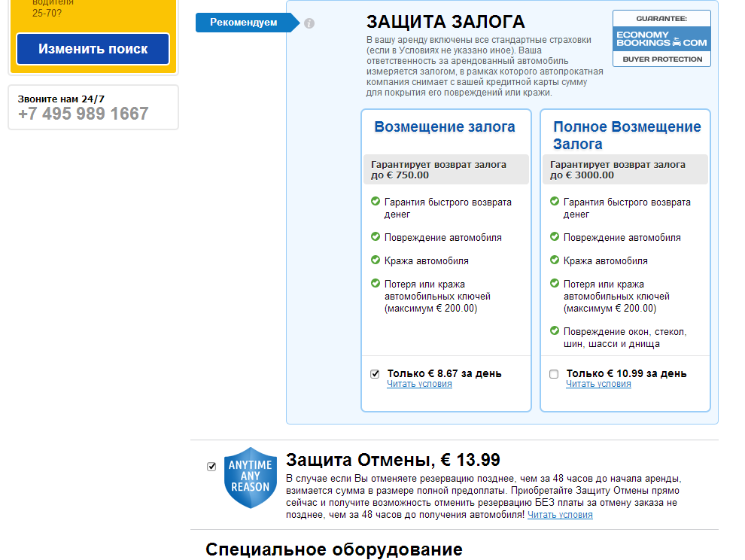
Task: Uncheck the Только € 8.67 за день checkbox
Action: (x=375, y=374)
